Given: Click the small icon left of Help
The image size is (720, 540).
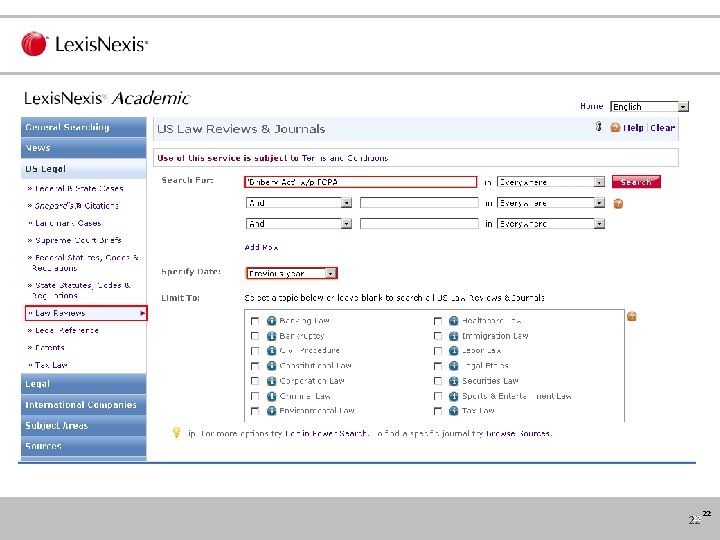Looking at the screenshot, I should [598, 126].
